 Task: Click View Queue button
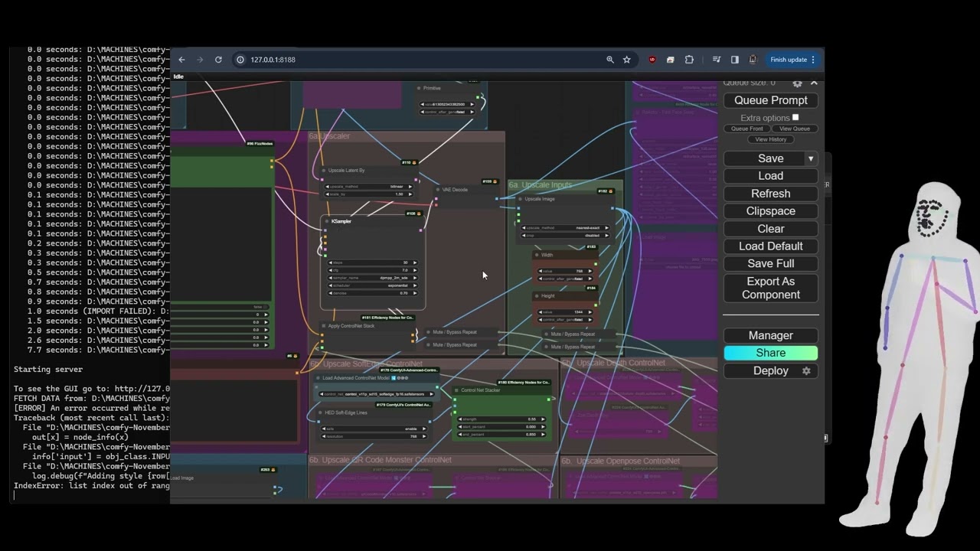[795, 129]
